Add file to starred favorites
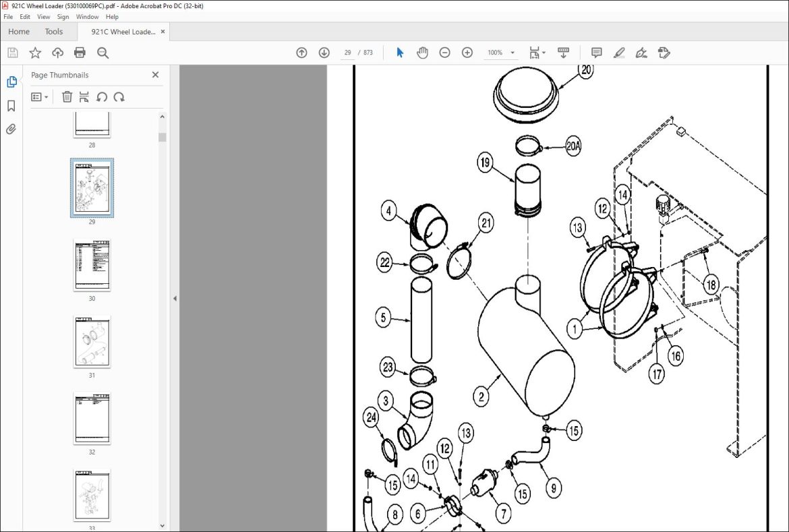 pos(34,53)
